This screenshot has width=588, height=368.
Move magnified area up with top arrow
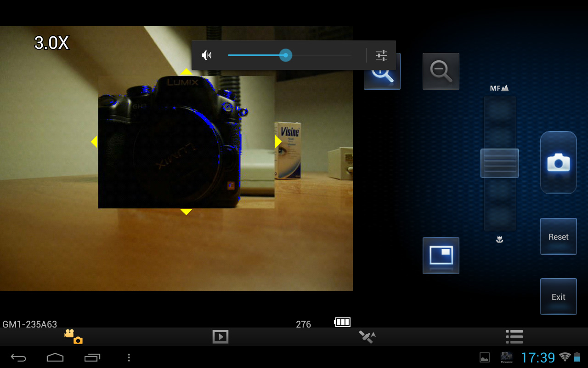pyautogui.click(x=186, y=71)
